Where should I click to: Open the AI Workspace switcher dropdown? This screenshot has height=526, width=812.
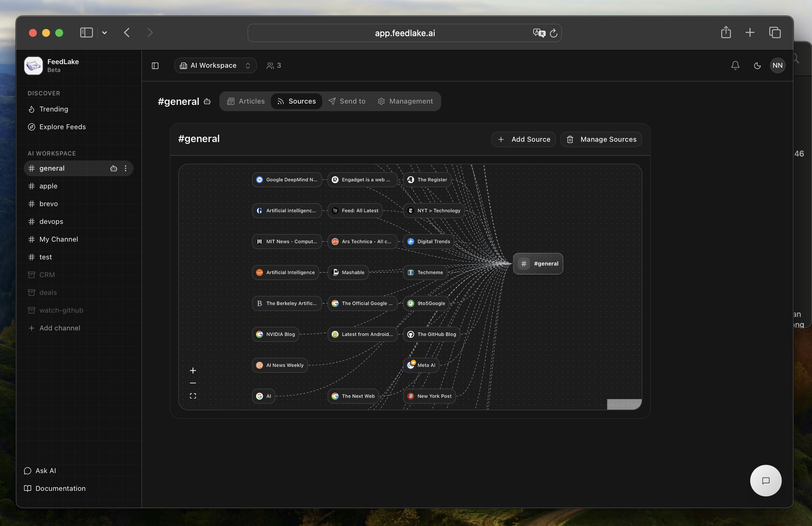pyautogui.click(x=215, y=65)
